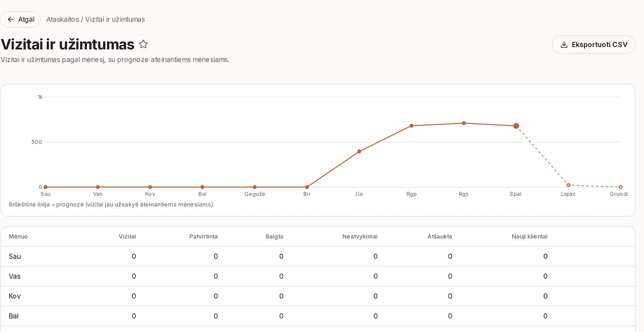Click the Gruodi forecast data point
The width and height of the screenshot is (644, 332).
(x=621, y=187)
